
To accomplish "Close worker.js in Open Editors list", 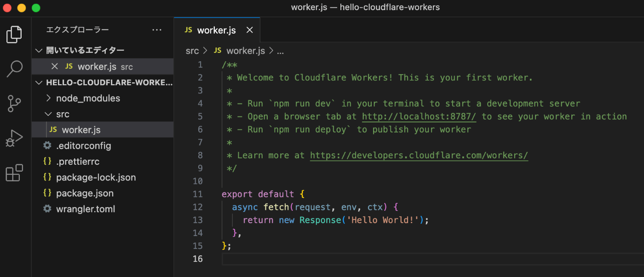I will (55, 66).
